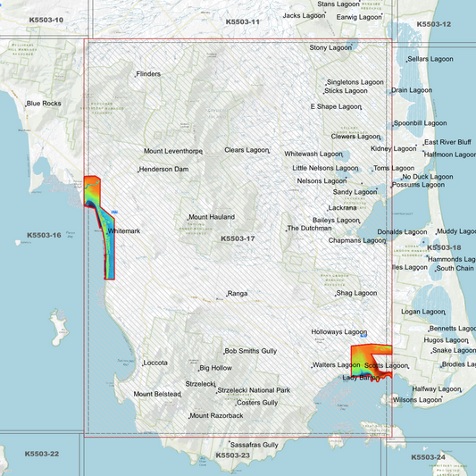The image size is (476, 476).
Task: Choose the K5503-10 tile label
Action: point(46,20)
